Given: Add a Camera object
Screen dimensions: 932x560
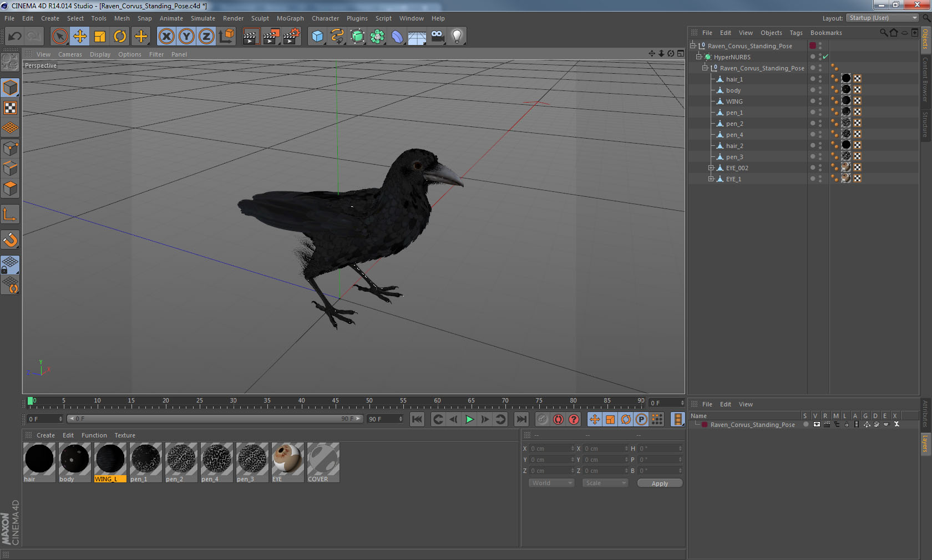Looking at the screenshot, I should tap(437, 37).
